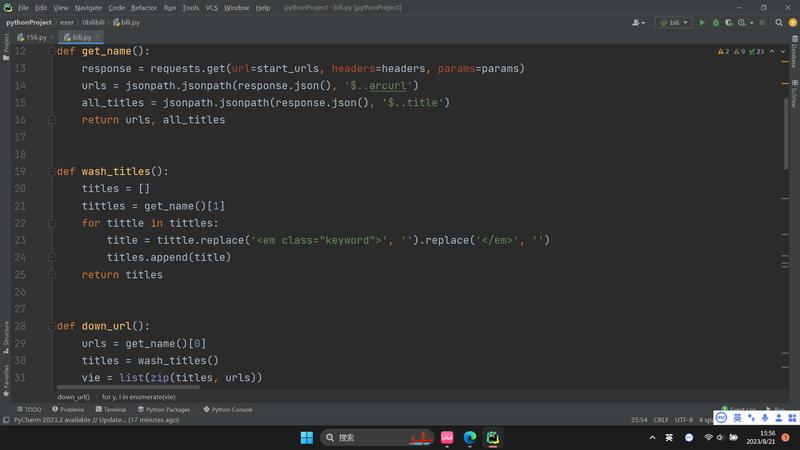800x450 pixels.
Task: Run the bili configuration with green play button
Action: 702,22
